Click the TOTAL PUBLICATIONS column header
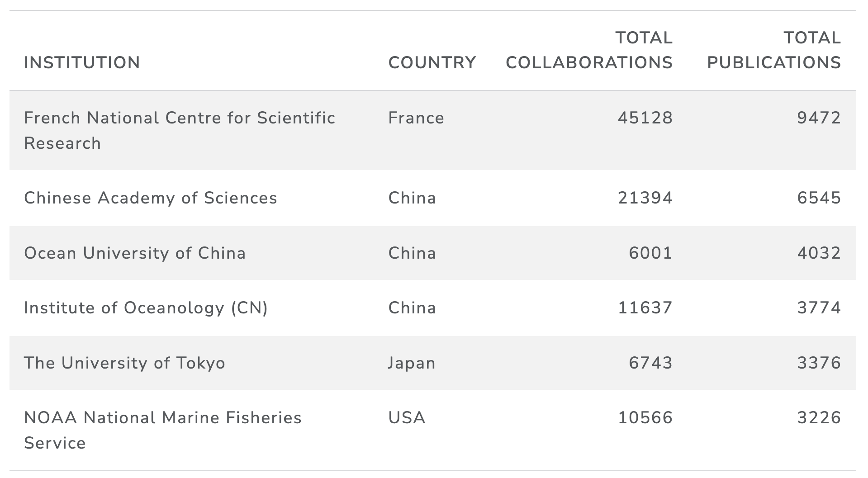 point(773,50)
